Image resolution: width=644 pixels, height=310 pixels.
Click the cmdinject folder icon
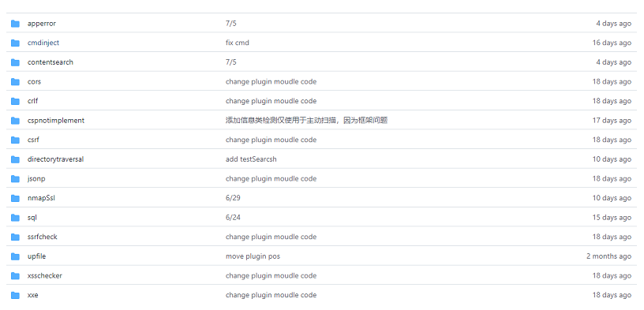click(15, 43)
